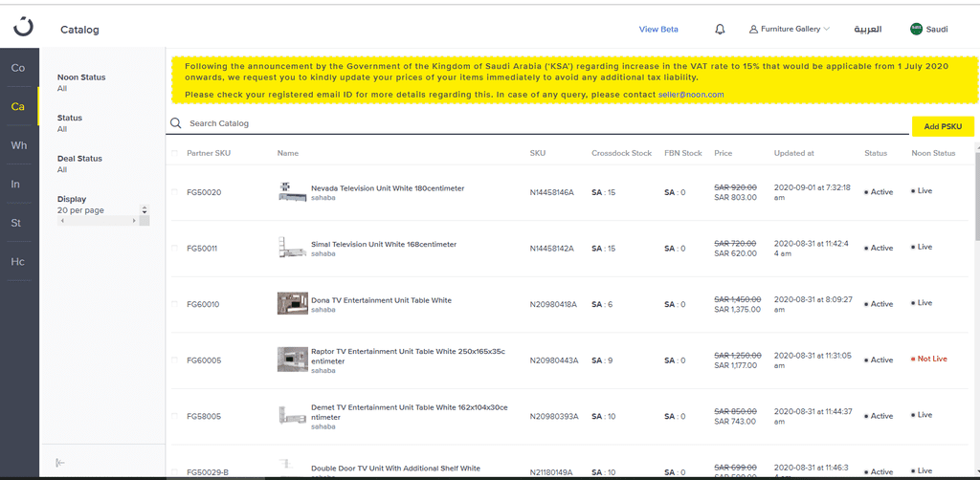980x480 pixels.
Task: Open the St sidebar item
Action: click(x=18, y=223)
